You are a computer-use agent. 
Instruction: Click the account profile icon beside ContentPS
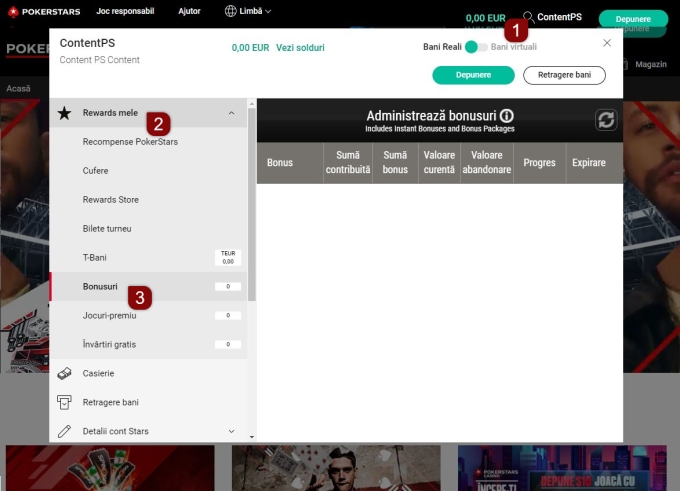click(x=528, y=17)
